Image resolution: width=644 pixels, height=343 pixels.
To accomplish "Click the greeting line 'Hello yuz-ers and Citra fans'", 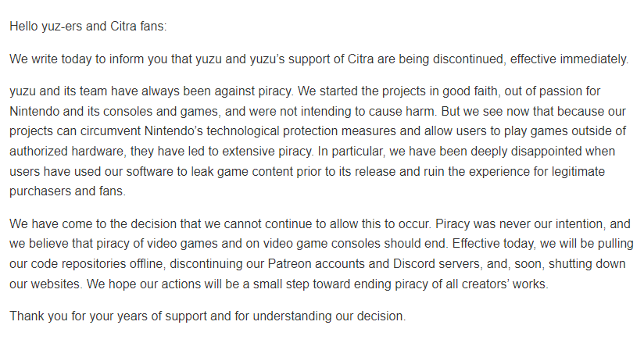I will (x=88, y=27).
